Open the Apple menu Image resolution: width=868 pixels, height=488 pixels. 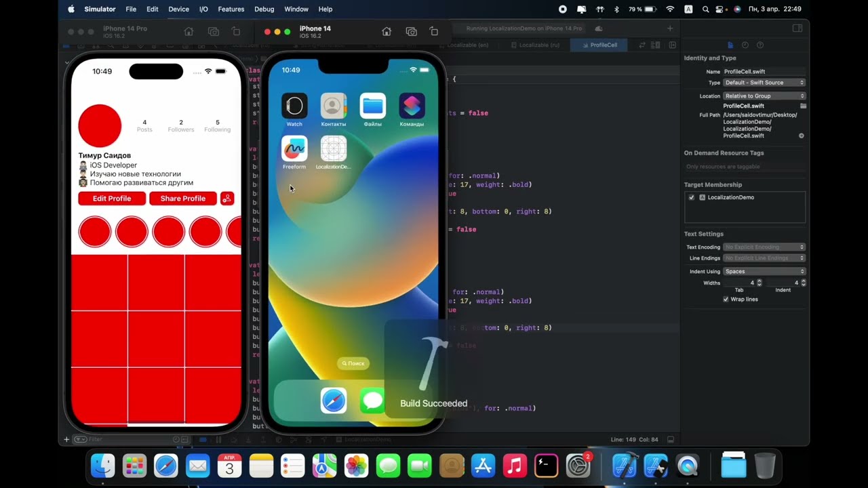click(x=71, y=9)
